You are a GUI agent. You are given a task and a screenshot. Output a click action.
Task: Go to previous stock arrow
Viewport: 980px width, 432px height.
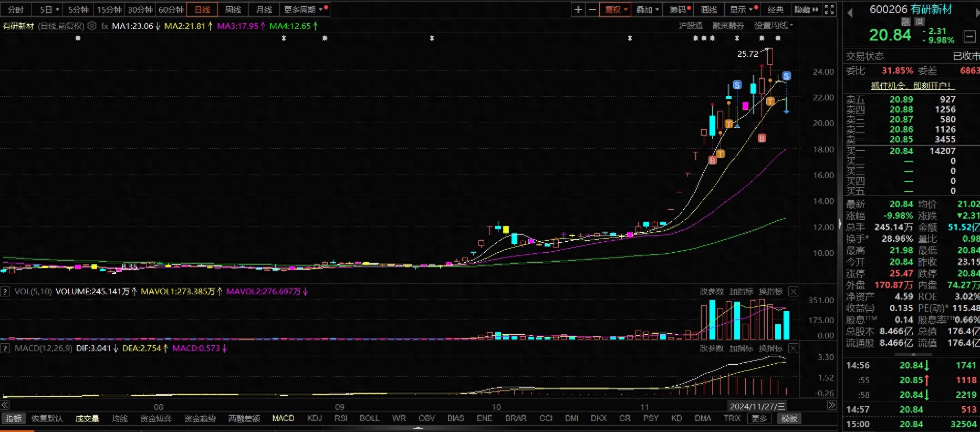pos(850,13)
